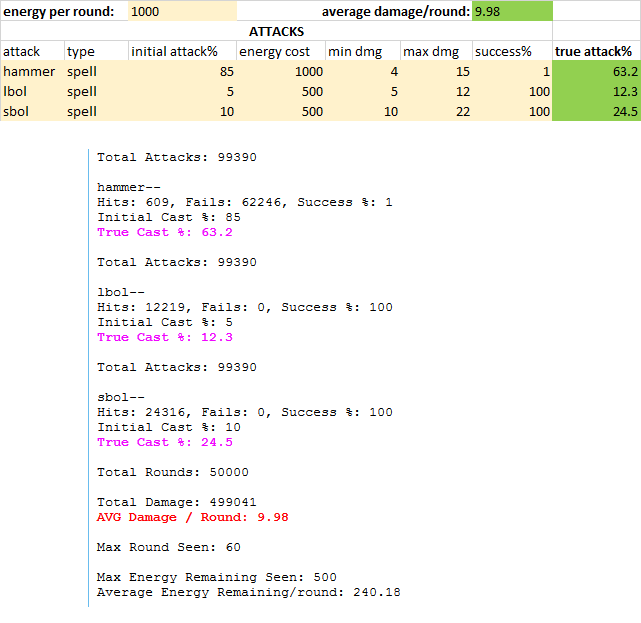Click the 'success%' column header
The height and width of the screenshot is (623, 641).
coord(512,52)
